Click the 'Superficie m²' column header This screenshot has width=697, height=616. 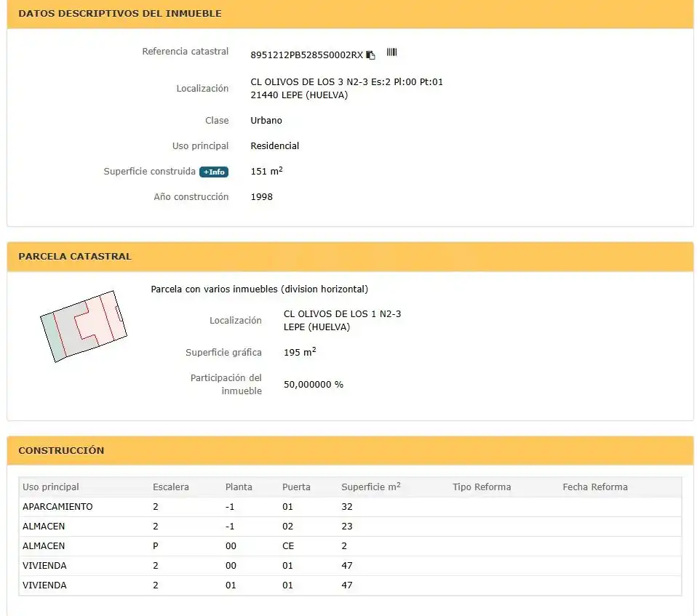click(371, 487)
